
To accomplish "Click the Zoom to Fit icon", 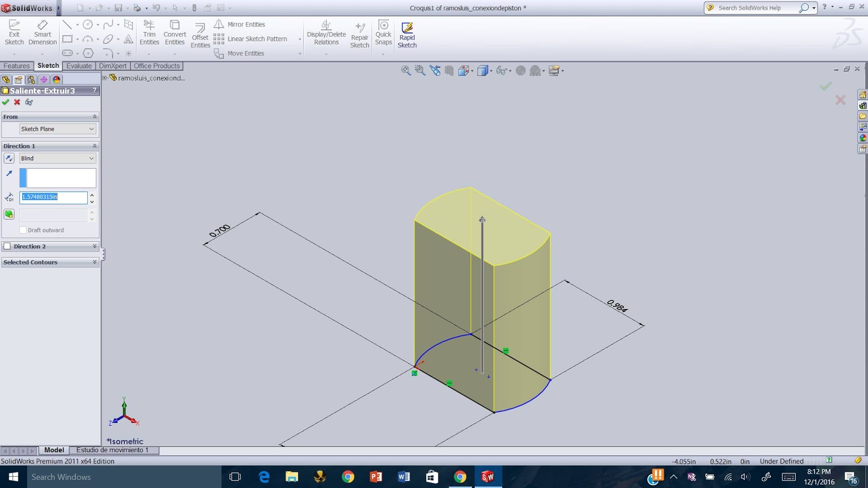I will [405, 70].
